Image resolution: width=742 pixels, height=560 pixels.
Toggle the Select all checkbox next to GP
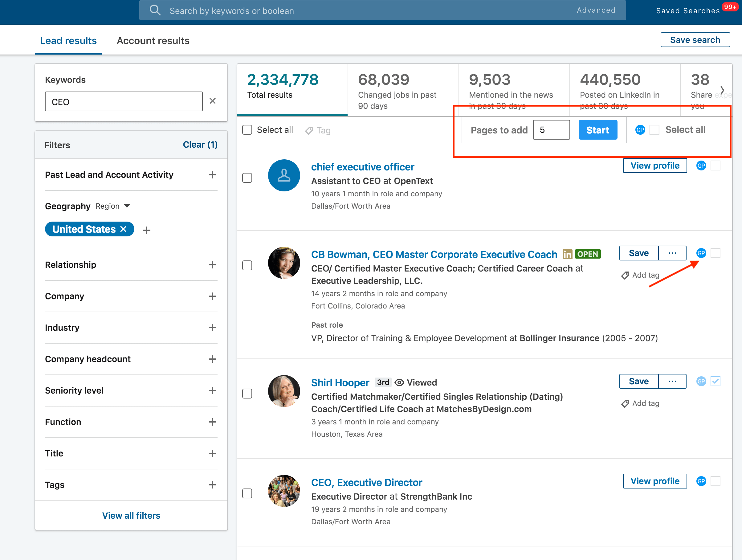point(654,130)
